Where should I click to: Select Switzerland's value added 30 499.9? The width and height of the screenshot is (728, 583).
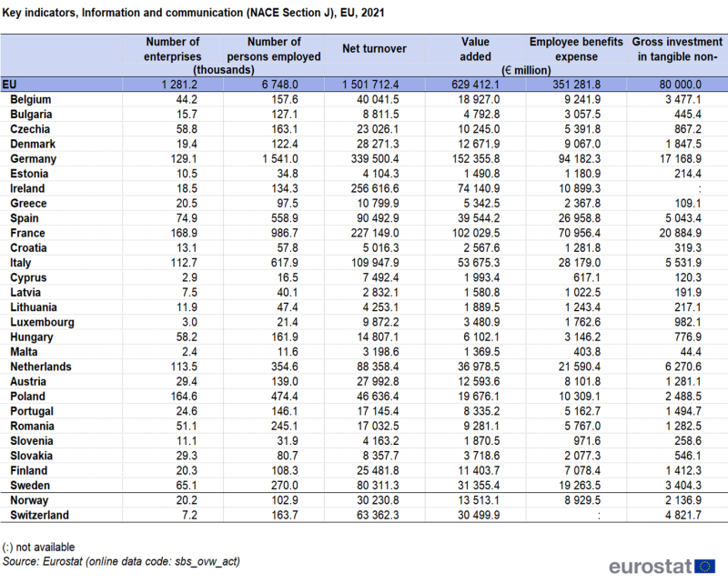point(479,515)
